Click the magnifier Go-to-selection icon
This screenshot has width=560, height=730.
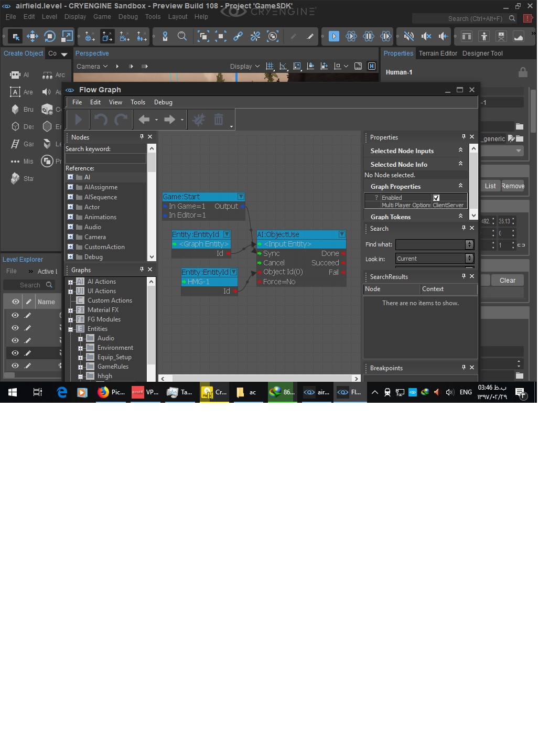tap(182, 36)
